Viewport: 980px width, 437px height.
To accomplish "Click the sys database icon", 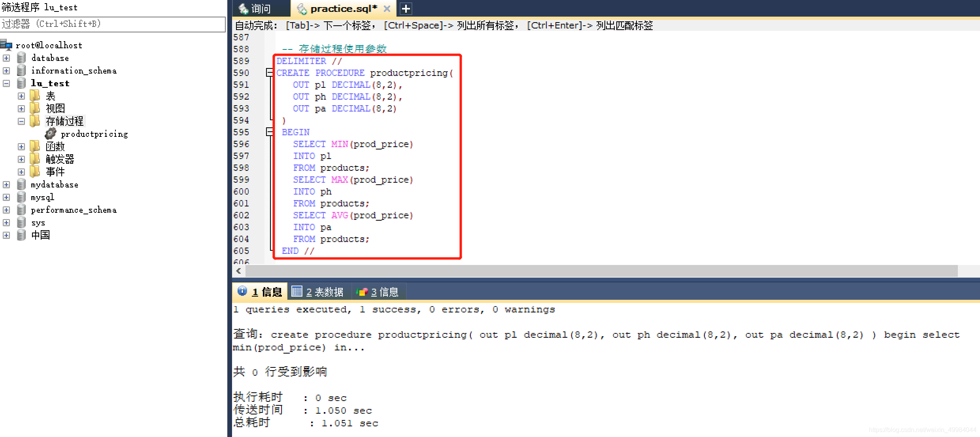I will click(x=21, y=222).
